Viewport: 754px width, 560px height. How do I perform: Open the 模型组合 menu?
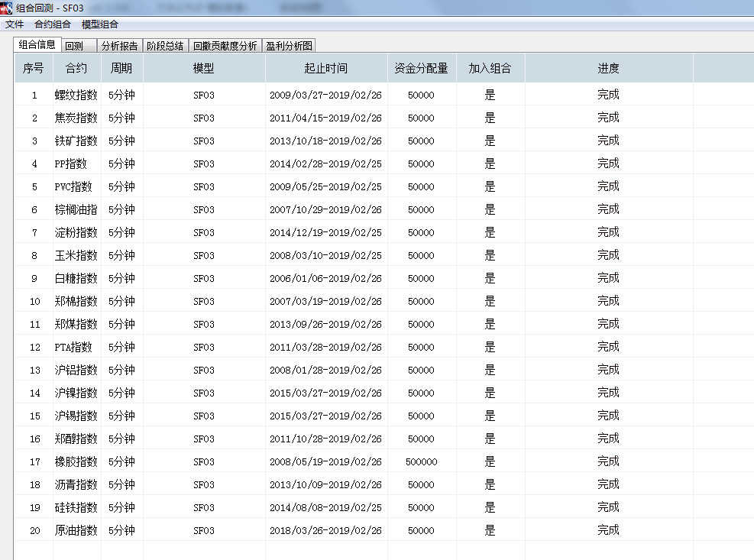[99, 24]
